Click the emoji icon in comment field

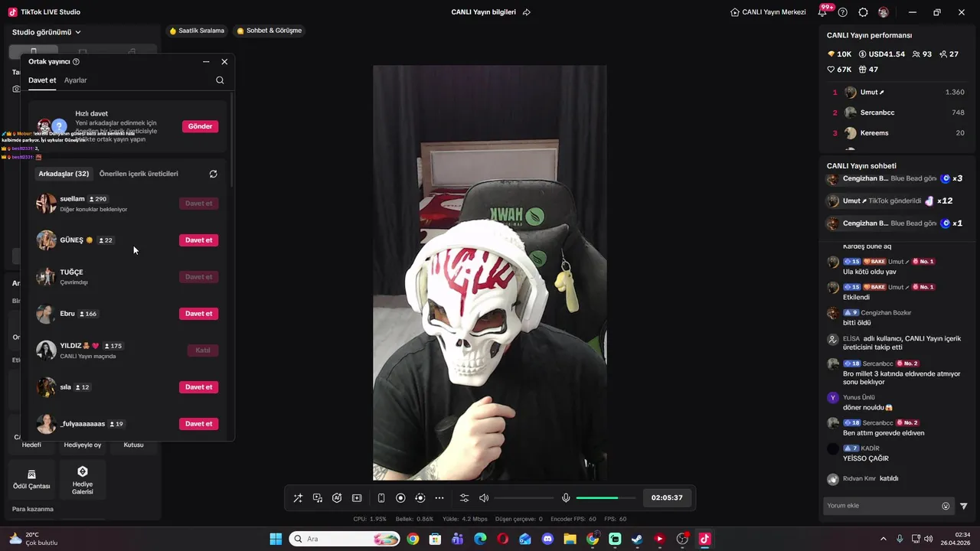[946, 506]
